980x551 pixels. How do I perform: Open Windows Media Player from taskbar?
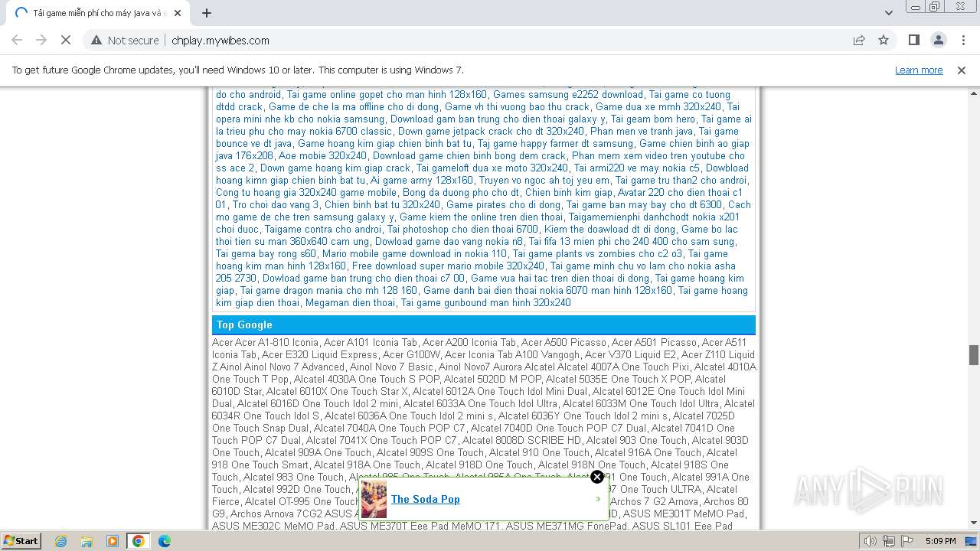coord(113,541)
